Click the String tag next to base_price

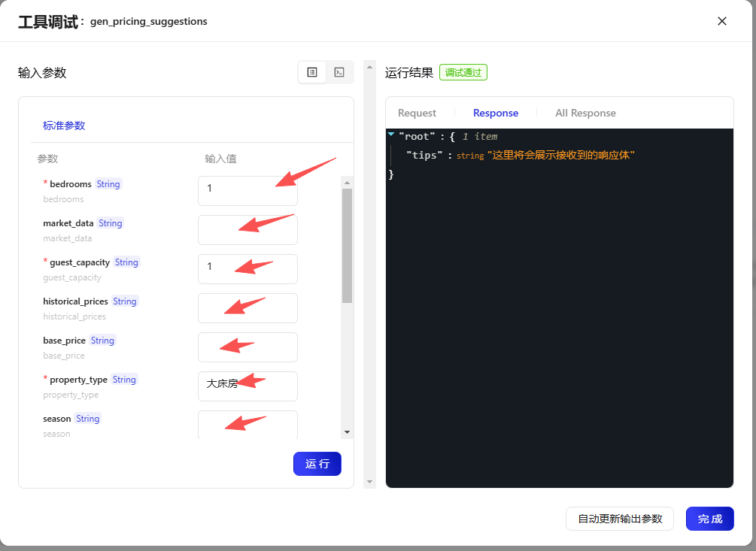(102, 341)
